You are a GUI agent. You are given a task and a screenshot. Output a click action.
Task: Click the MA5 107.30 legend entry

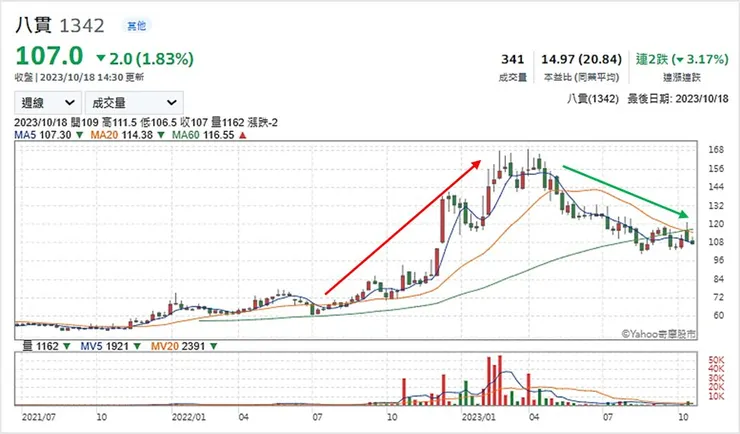(43, 135)
